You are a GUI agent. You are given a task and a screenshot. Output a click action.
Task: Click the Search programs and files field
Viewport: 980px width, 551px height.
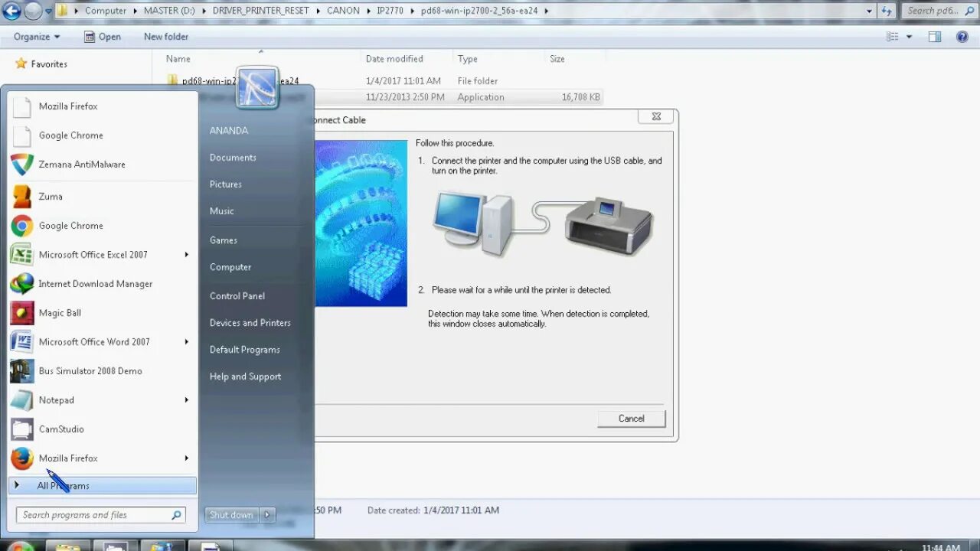101,515
